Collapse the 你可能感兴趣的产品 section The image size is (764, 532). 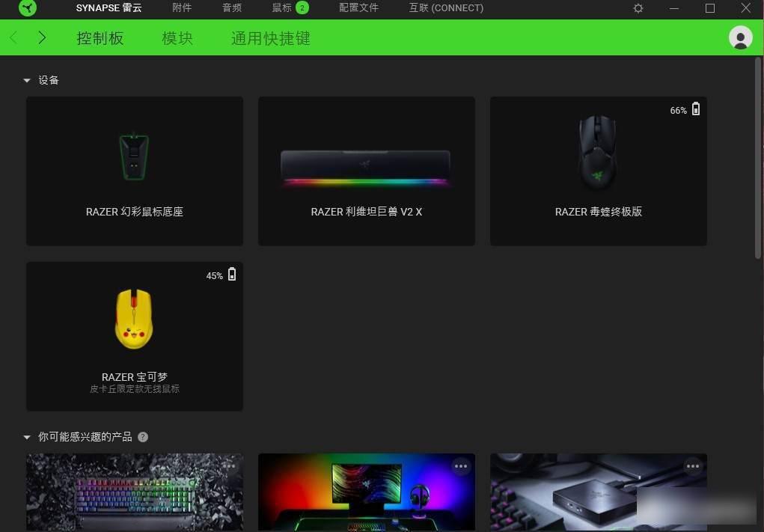click(x=27, y=438)
